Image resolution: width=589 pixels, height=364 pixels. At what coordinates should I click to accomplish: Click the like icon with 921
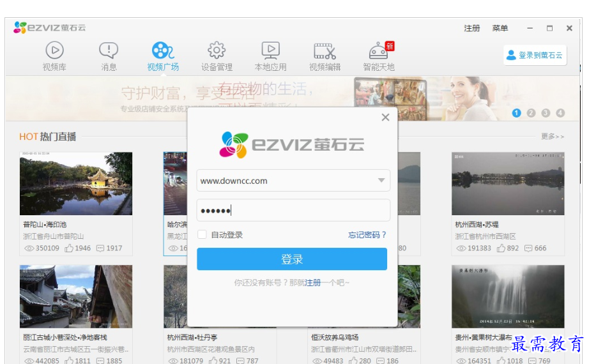tap(213, 361)
